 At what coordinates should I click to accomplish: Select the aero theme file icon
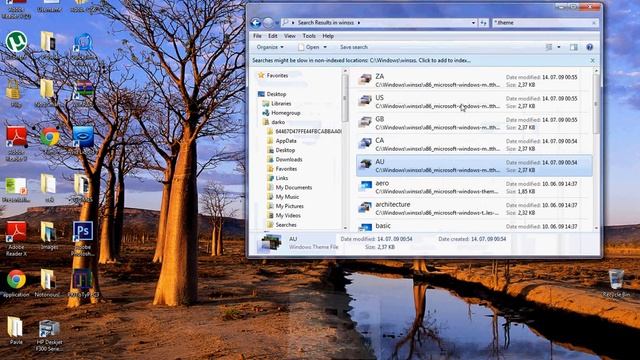tap(364, 186)
